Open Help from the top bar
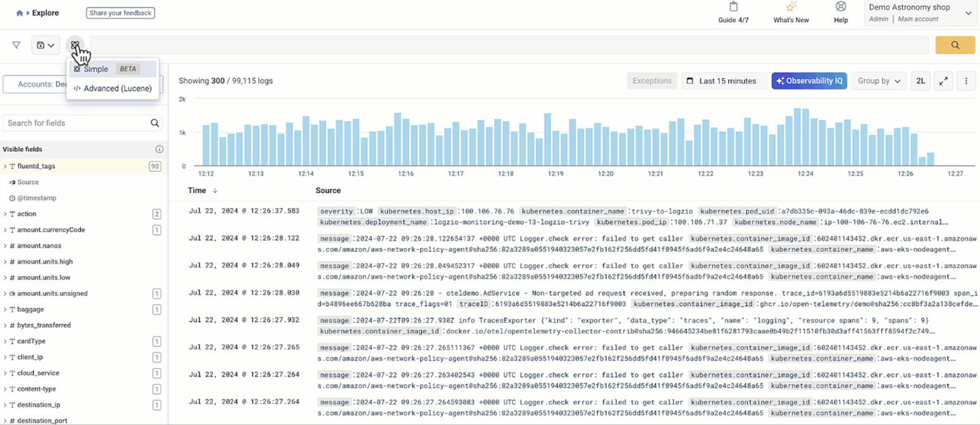This screenshot has height=425, width=980. (x=840, y=13)
